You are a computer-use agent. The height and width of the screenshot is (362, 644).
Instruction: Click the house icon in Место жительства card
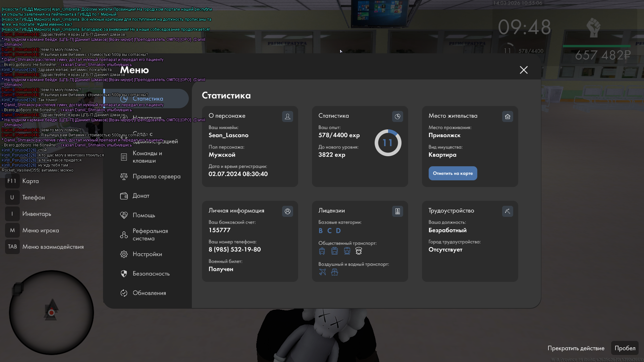507,117
